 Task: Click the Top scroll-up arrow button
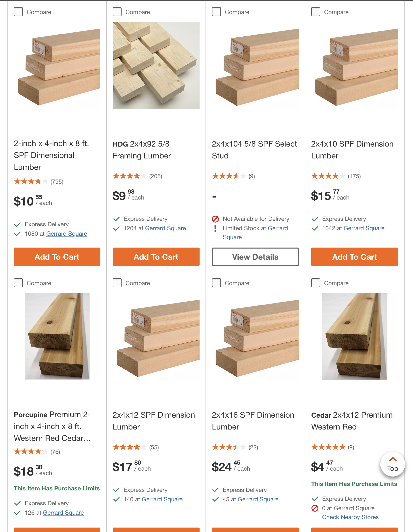(392, 464)
